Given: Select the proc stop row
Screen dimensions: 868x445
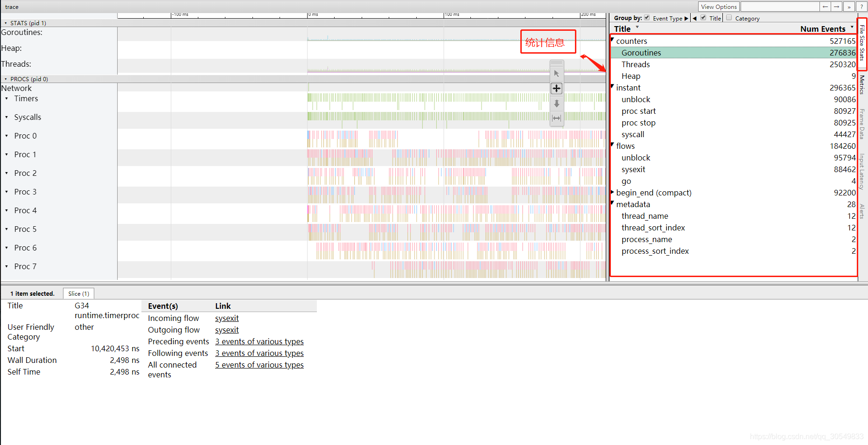Looking at the screenshot, I should (x=734, y=123).
